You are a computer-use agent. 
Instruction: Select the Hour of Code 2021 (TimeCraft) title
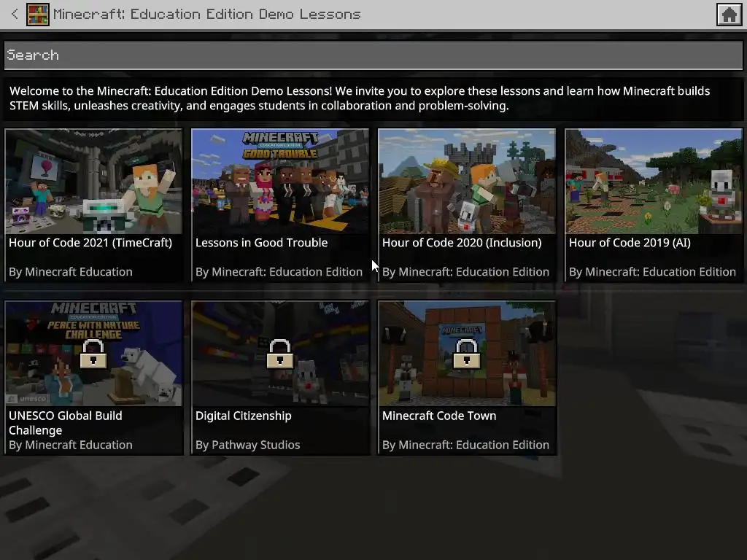click(x=90, y=243)
